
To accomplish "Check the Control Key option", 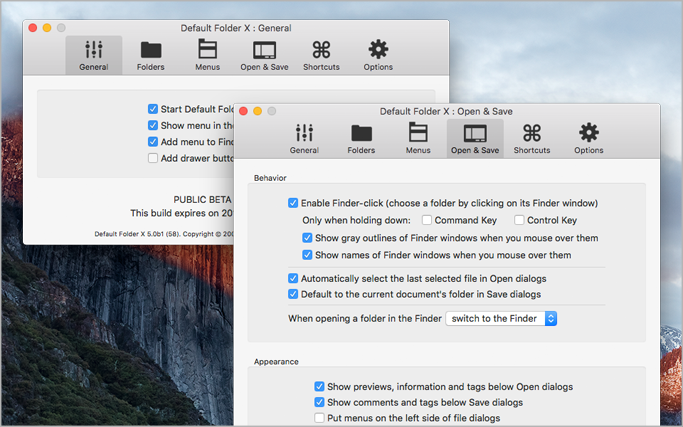I will click(519, 220).
